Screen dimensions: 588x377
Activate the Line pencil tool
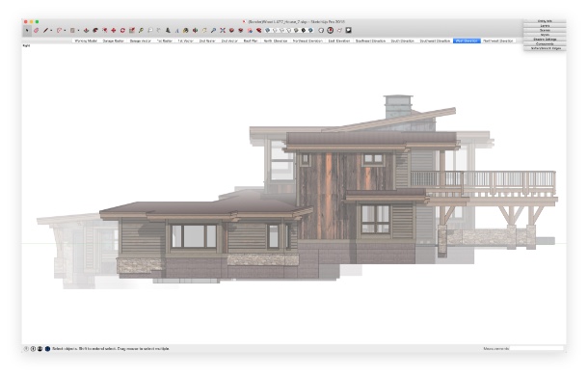tap(45, 31)
